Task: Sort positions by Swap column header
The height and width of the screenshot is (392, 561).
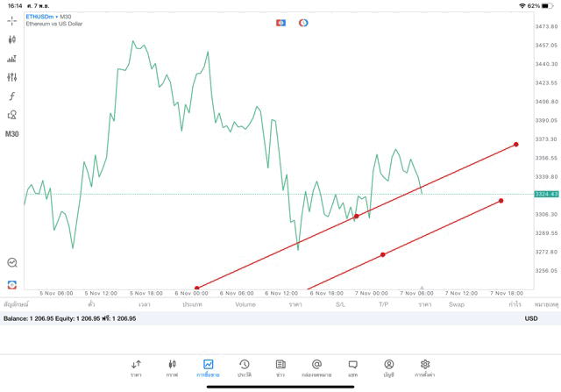Action: [x=457, y=304]
